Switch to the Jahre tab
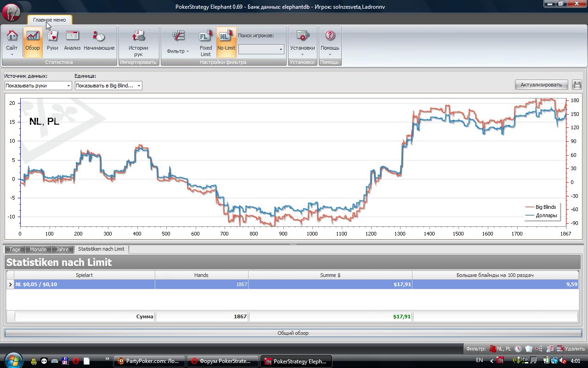The height and width of the screenshot is (368, 588). (62, 249)
